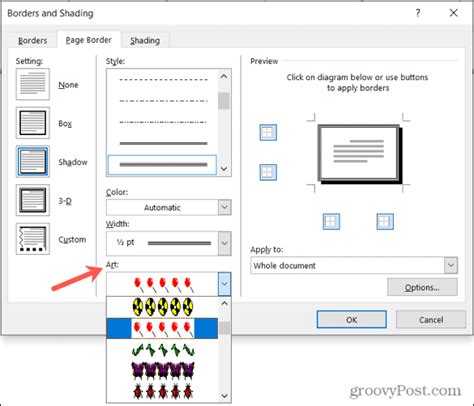This screenshot has width=474, height=406.
Task: Choose the Box border setting icon
Action: tap(33, 123)
